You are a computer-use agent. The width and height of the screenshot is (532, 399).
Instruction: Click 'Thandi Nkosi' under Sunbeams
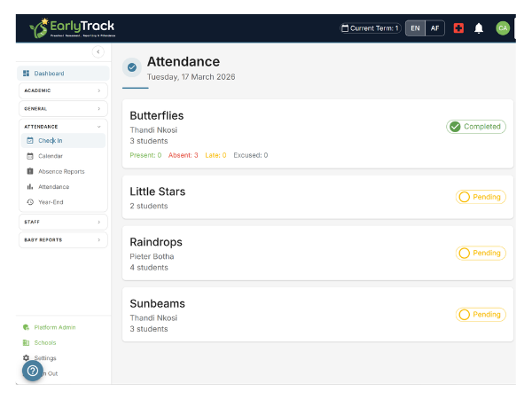click(x=153, y=318)
